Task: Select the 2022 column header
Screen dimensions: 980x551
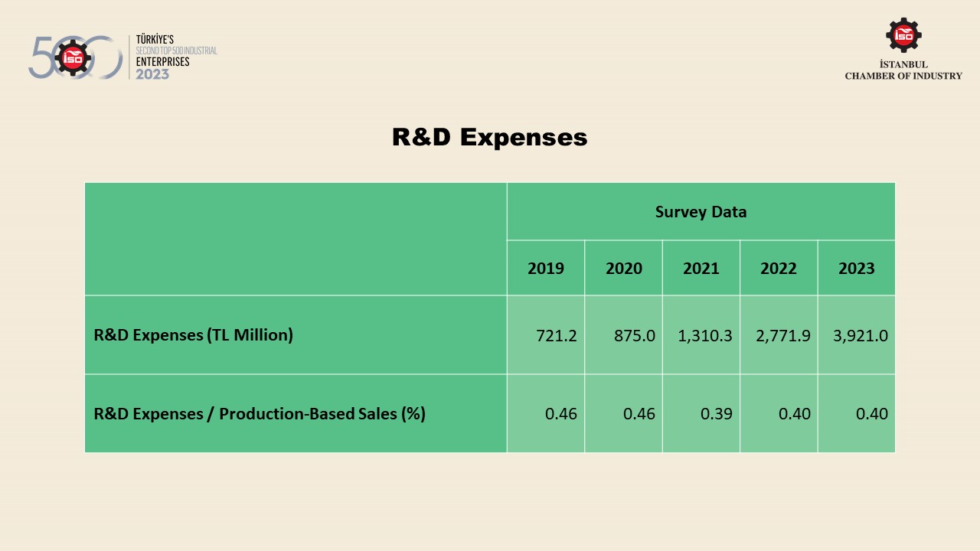Action: (779, 268)
